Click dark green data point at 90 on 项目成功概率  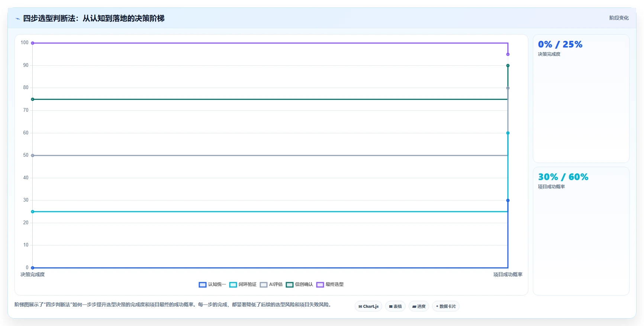[508, 66]
